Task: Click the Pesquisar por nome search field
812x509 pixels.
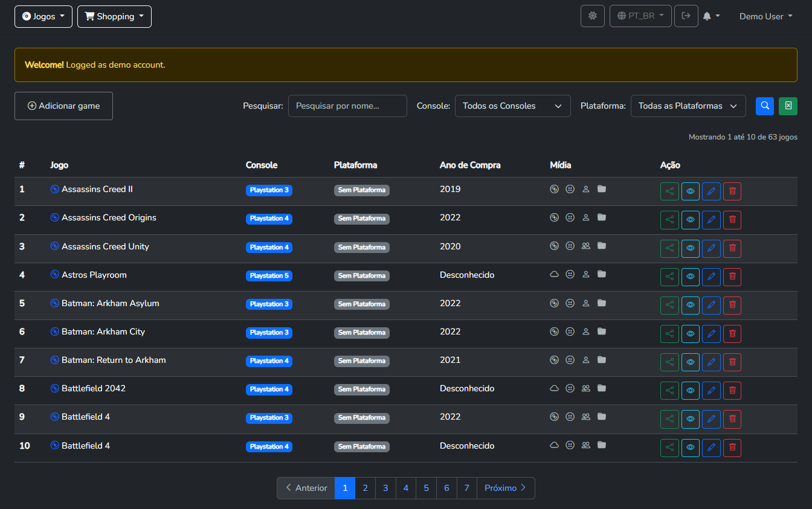Action: [x=347, y=106]
